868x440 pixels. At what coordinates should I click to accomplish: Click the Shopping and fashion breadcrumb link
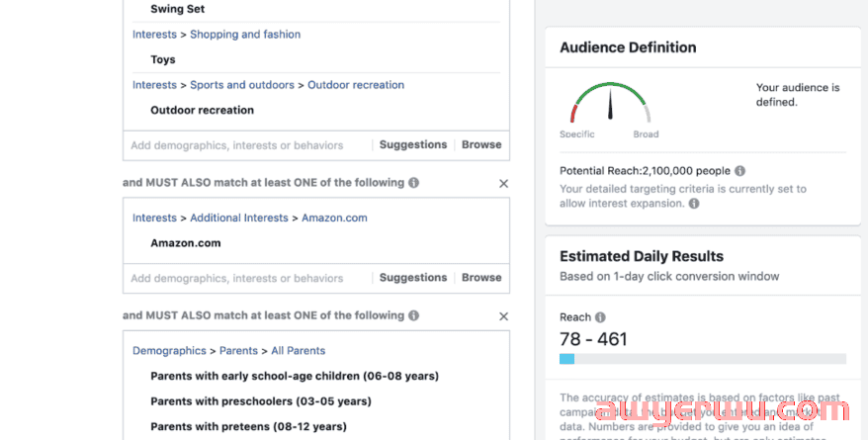[245, 35]
